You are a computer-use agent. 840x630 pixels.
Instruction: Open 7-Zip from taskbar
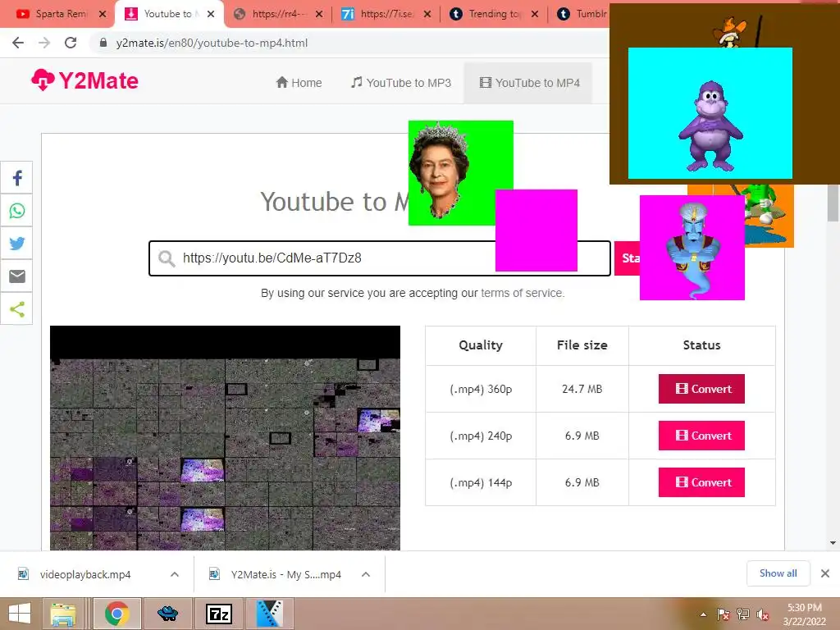click(x=219, y=614)
